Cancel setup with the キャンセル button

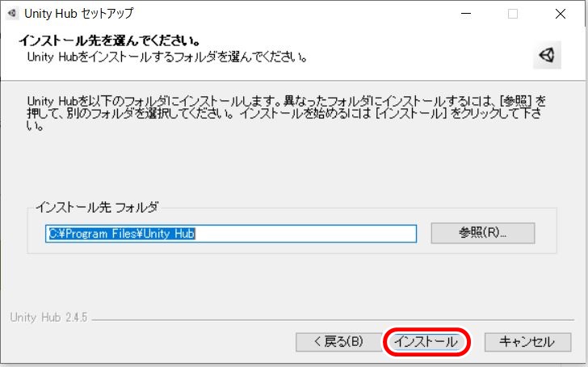(x=527, y=342)
